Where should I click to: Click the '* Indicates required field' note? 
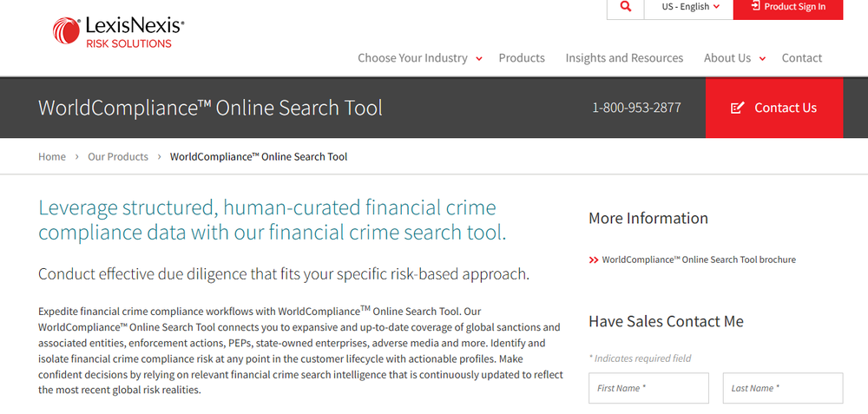coord(640,358)
